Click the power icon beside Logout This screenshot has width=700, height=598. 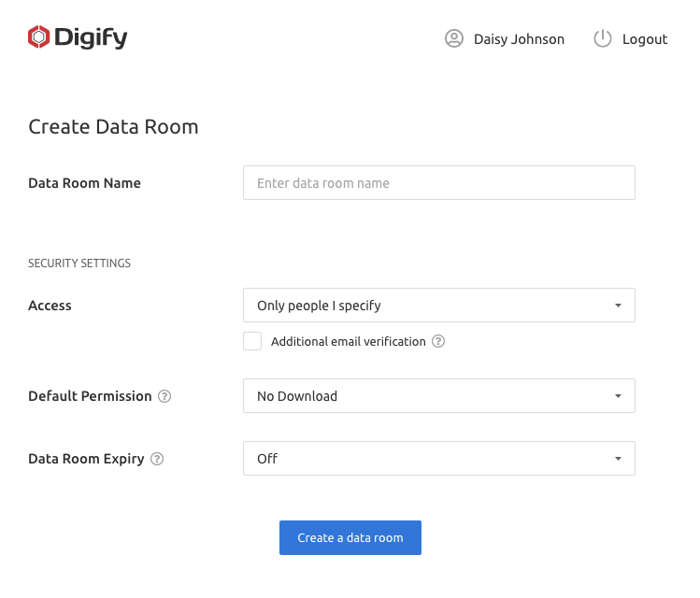(x=603, y=38)
